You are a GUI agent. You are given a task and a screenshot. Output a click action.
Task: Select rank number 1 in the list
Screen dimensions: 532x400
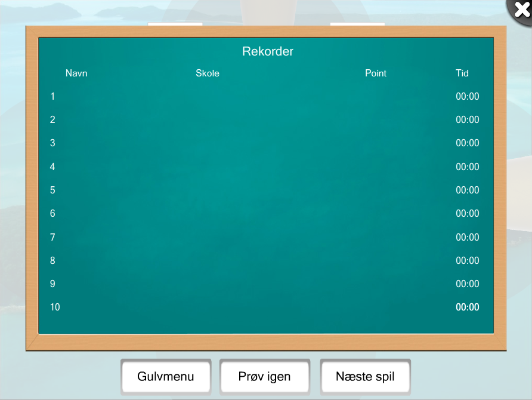(52, 97)
